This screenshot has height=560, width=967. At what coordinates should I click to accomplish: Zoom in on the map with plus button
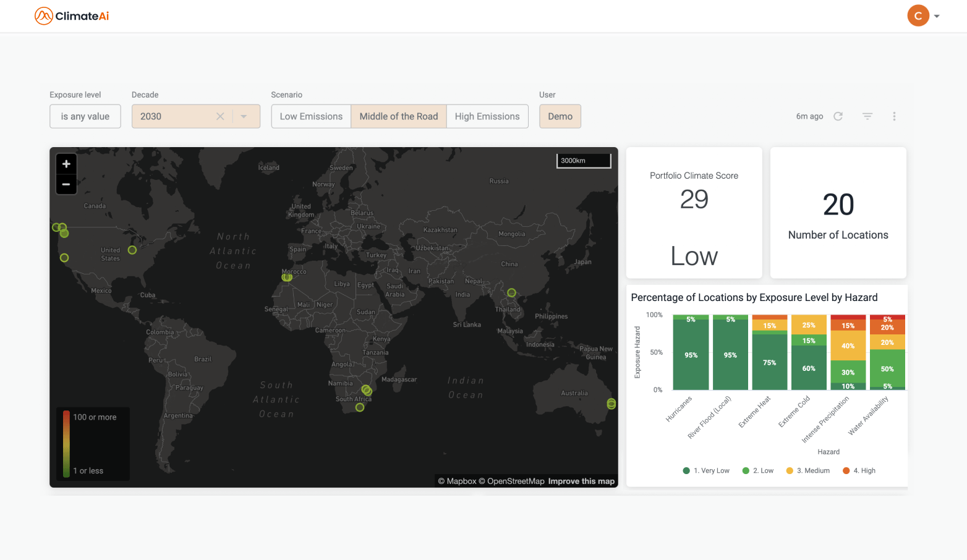(x=66, y=164)
